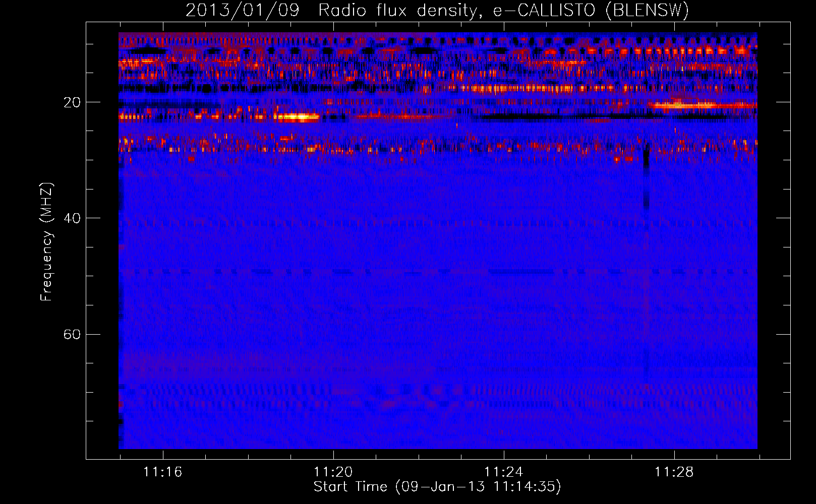Click the 11:20 time tick label

coord(333,472)
